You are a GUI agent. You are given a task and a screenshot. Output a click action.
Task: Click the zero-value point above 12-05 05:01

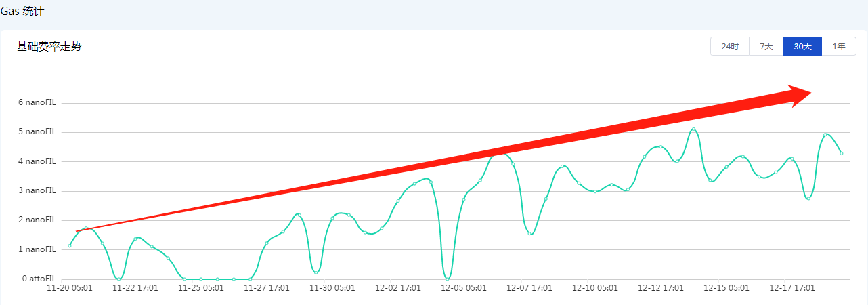pos(448,279)
